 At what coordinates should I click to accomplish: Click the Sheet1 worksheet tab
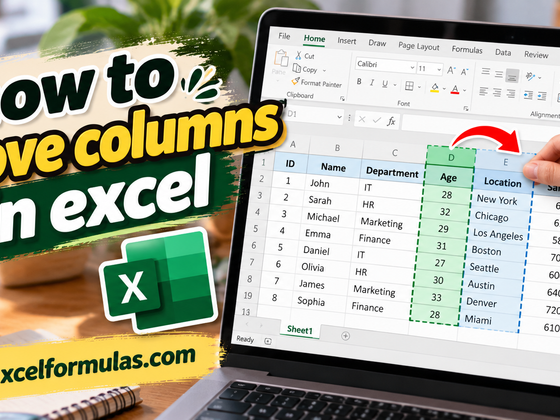[x=300, y=330]
